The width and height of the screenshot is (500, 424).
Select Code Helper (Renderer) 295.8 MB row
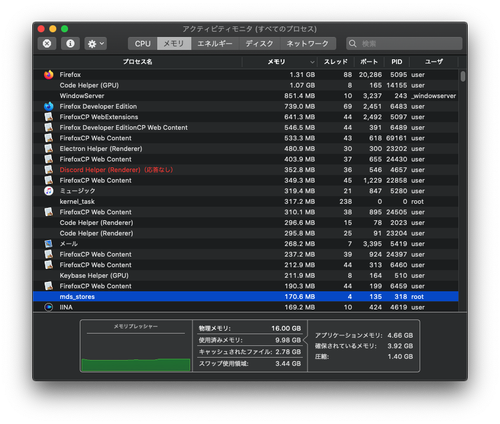[x=246, y=233]
